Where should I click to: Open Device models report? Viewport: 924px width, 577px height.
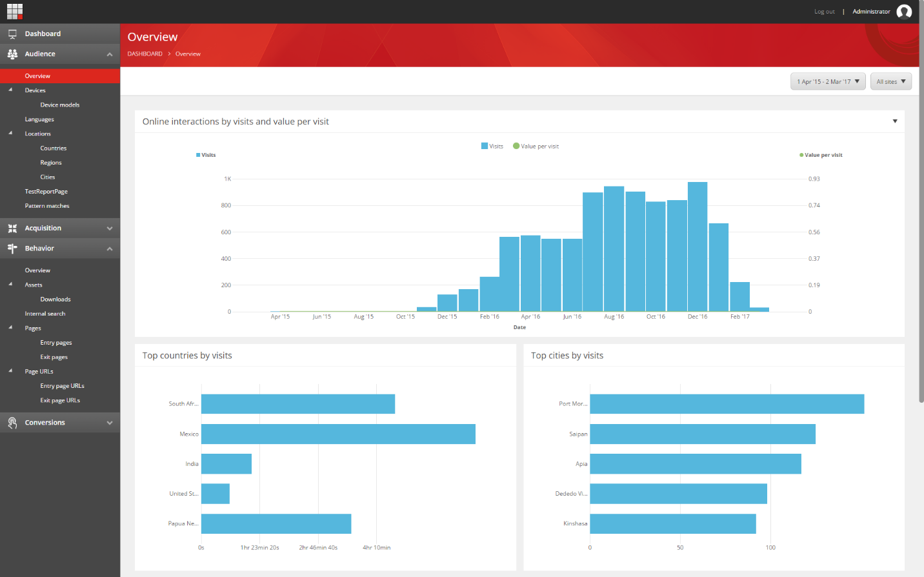point(60,105)
